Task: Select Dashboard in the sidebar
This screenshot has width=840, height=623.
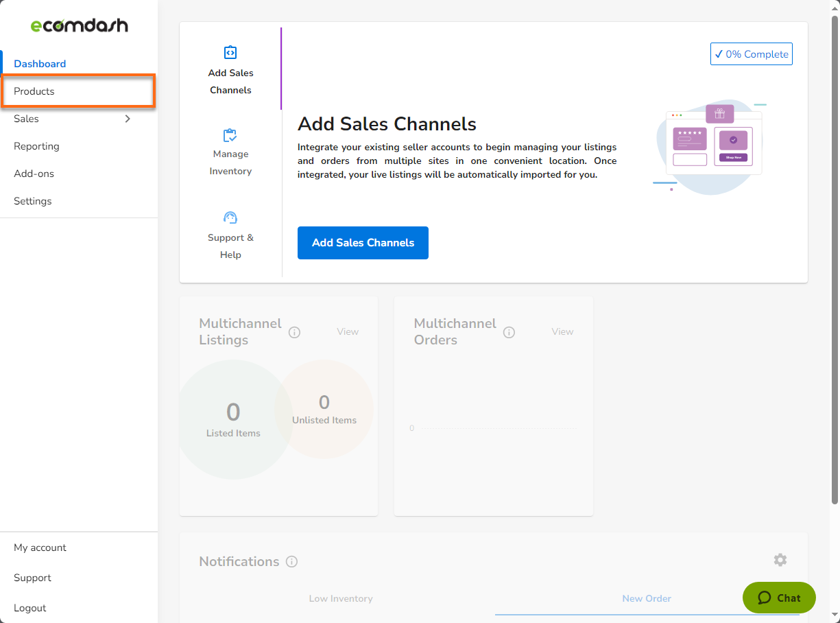Action: pyautogui.click(x=39, y=63)
